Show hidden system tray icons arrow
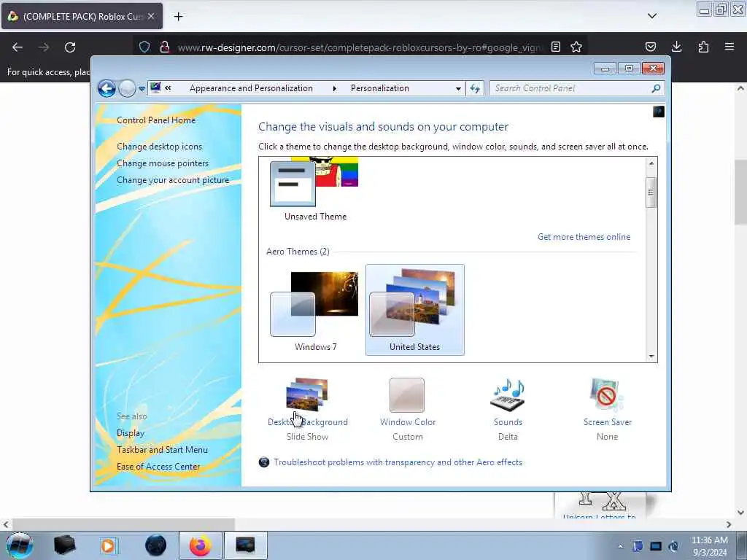 (x=620, y=546)
